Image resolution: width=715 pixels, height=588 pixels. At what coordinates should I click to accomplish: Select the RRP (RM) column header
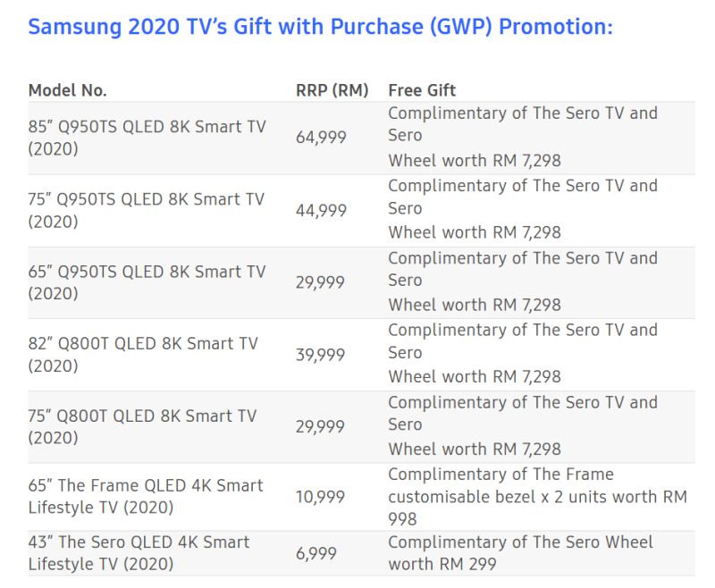(332, 90)
